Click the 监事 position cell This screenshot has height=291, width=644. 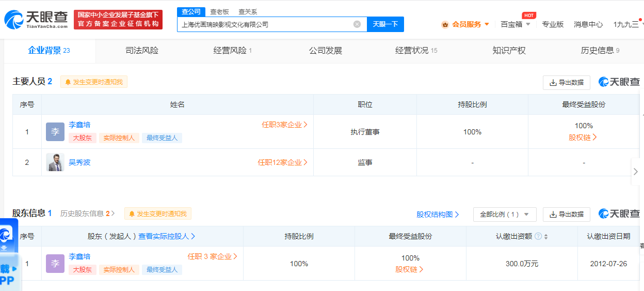(x=365, y=162)
